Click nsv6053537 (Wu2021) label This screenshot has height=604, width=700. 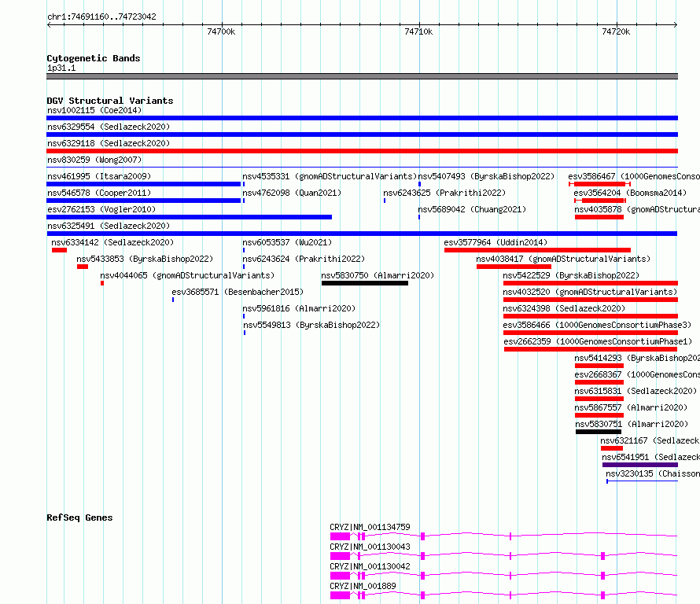tap(287, 242)
